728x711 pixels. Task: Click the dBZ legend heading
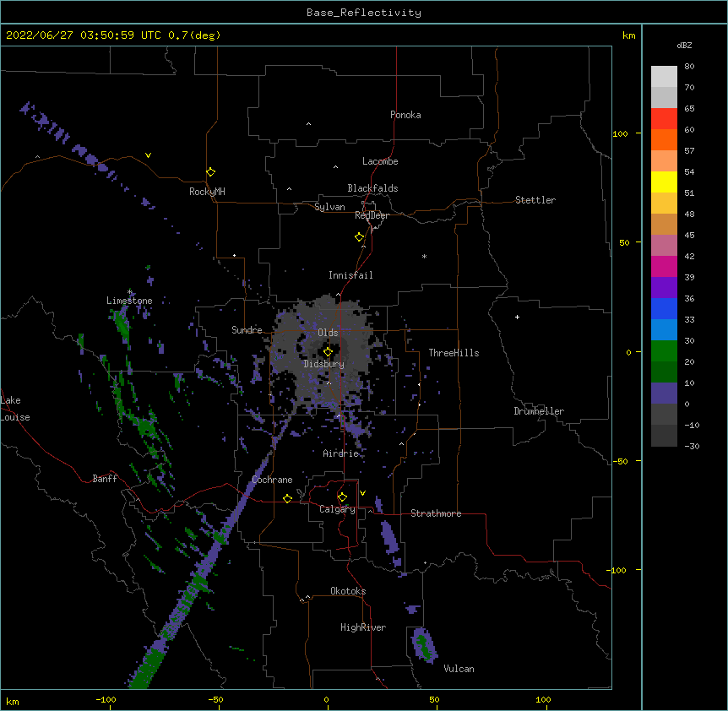pyautogui.click(x=684, y=46)
